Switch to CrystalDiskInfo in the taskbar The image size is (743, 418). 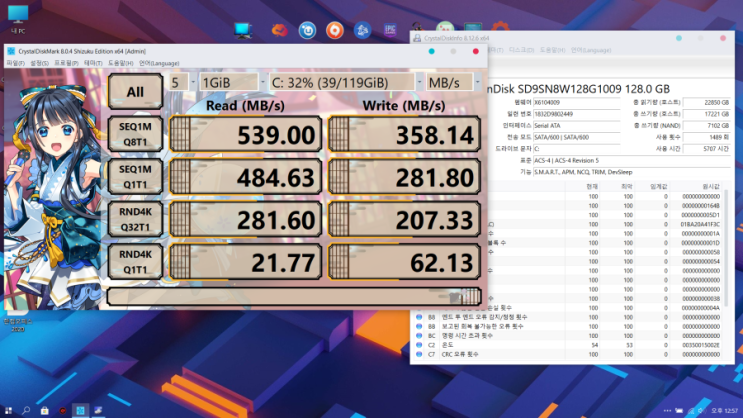[98, 410]
